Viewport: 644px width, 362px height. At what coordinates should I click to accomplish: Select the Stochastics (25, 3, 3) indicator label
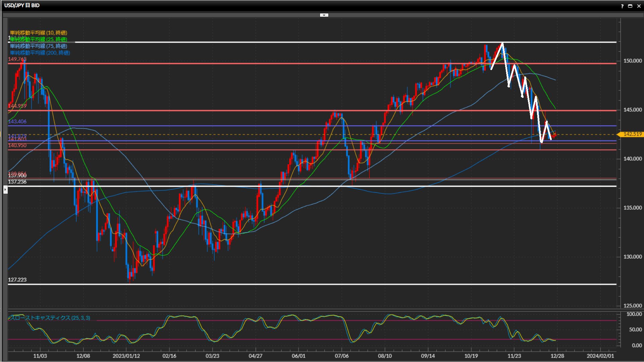click(x=50, y=318)
